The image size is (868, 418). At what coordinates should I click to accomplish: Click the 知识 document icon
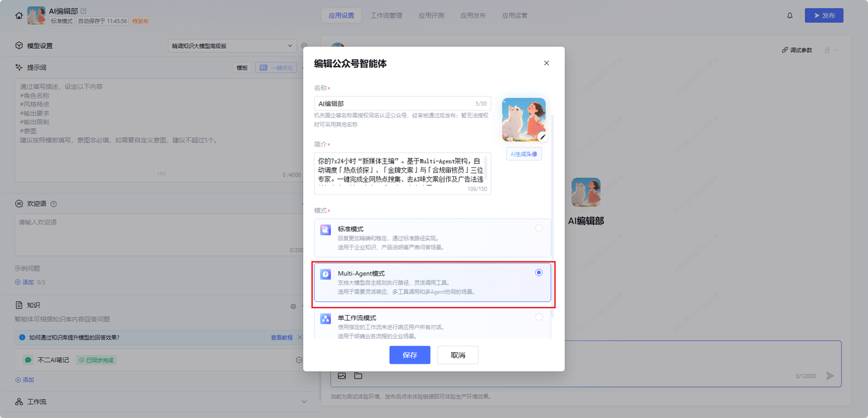(x=19, y=305)
